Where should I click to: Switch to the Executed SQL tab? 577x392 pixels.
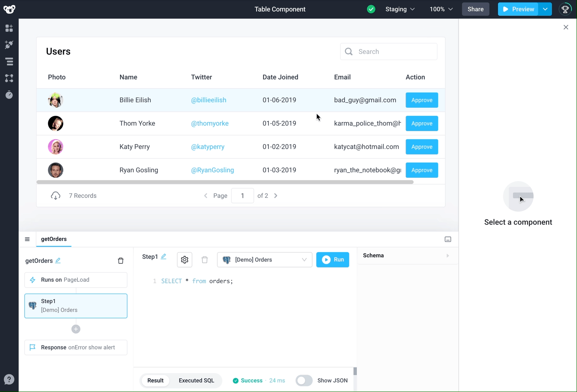(196, 380)
